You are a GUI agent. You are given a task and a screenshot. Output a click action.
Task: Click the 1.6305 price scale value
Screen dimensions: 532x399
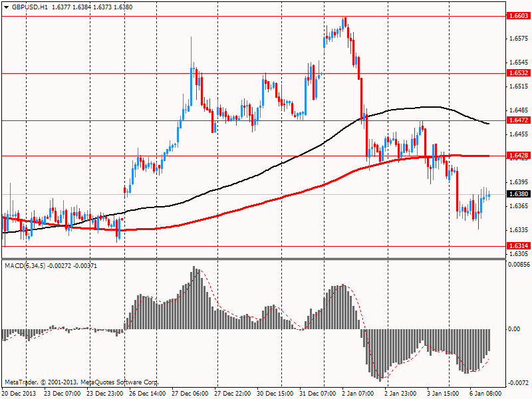519,254
